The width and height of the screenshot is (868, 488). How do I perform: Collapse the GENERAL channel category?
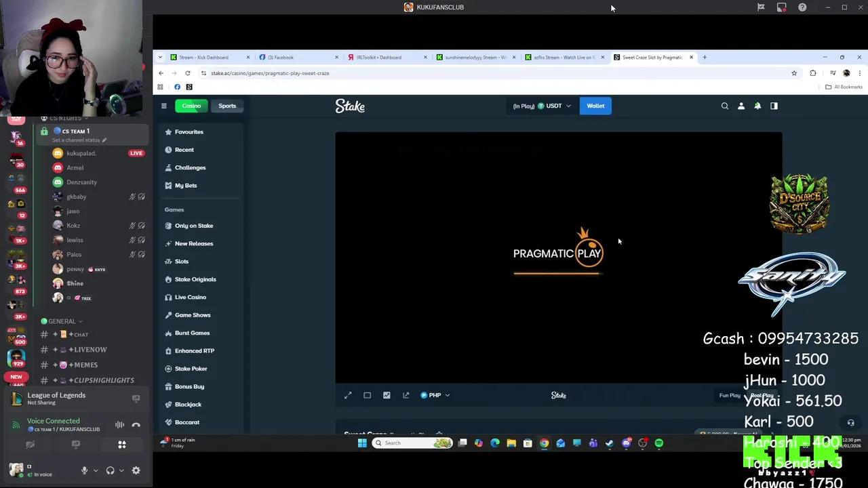[62, 321]
